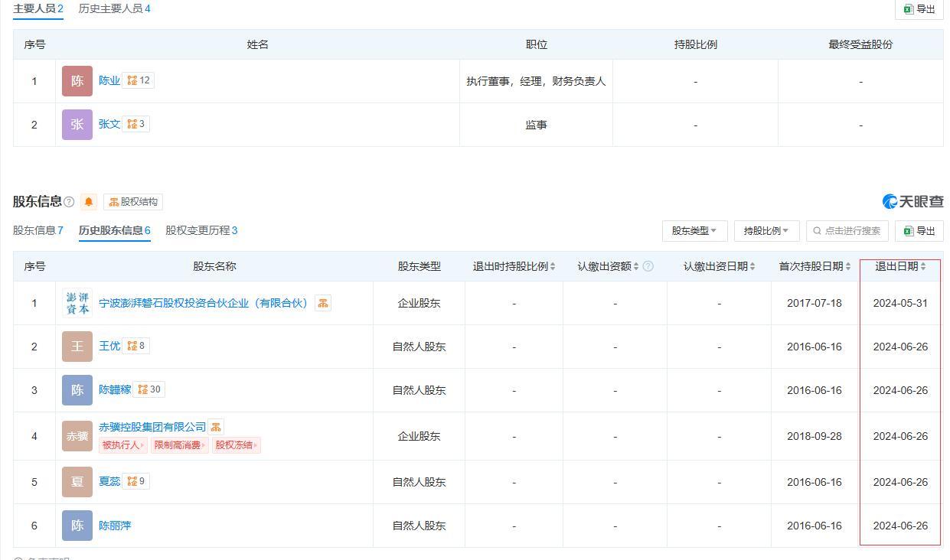Click the 澎湃资本 company logo
Image resolution: width=950 pixels, height=560 pixels.
point(77,303)
